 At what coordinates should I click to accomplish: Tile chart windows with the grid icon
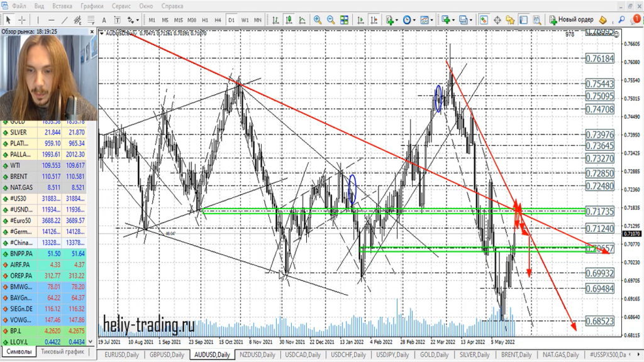345,20
